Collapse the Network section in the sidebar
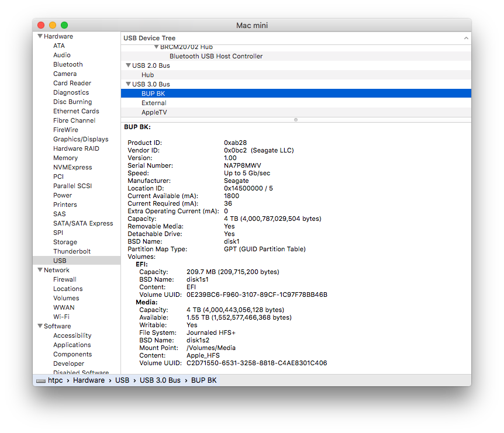 [x=40, y=270]
